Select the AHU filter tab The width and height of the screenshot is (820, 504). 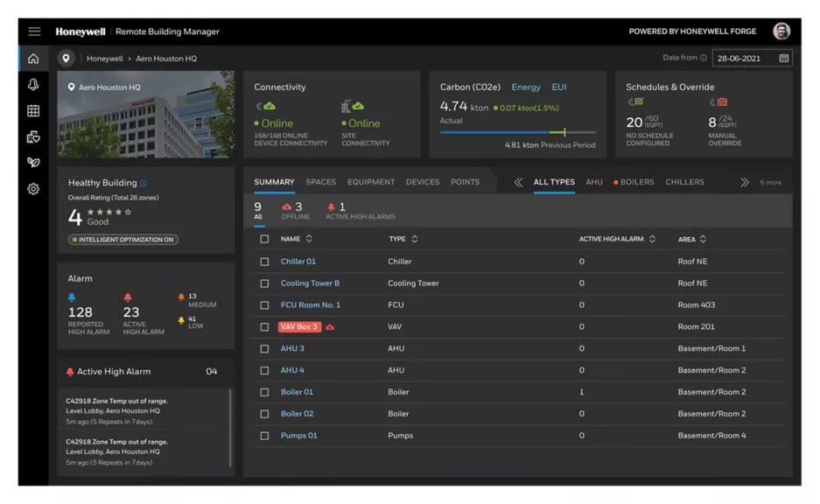[x=594, y=182]
